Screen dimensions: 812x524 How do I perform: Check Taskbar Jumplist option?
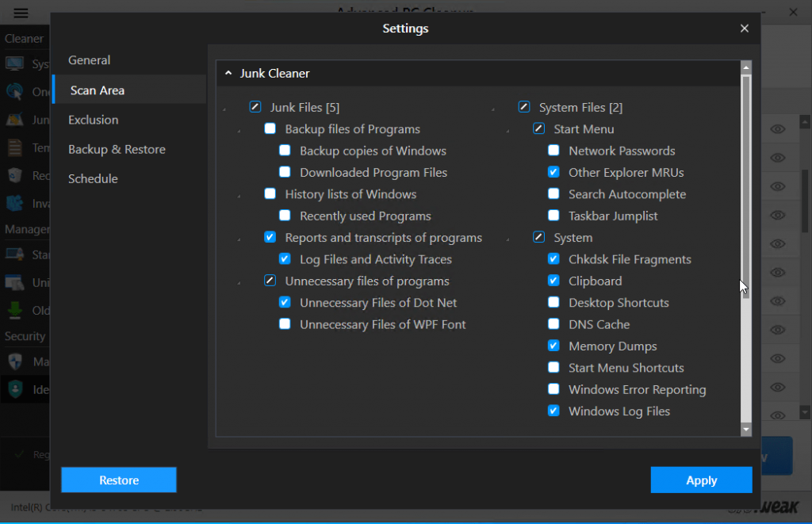(x=553, y=215)
